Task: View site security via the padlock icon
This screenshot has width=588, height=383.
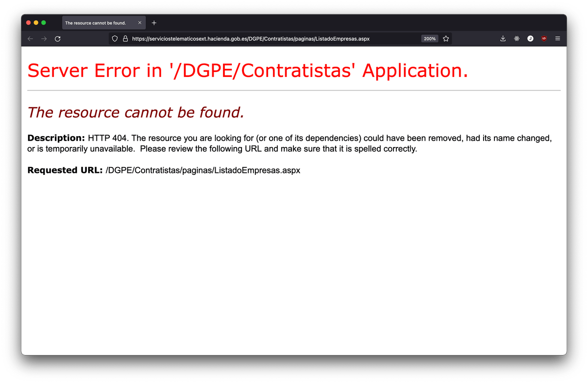Action: click(125, 39)
